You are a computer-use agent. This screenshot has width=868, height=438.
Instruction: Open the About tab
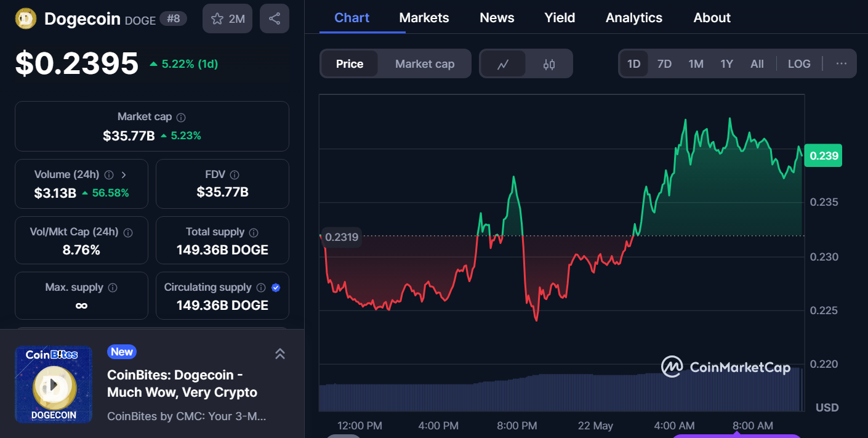(x=712, y=18)
